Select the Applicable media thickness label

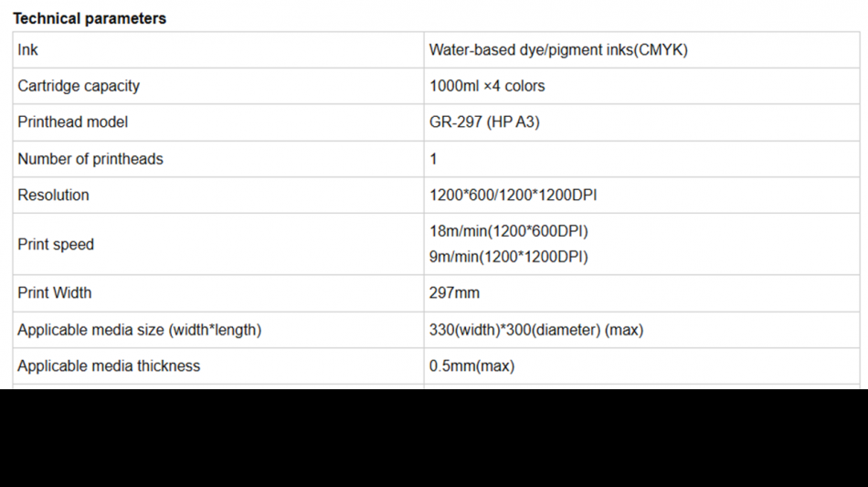tap(109, 365)
